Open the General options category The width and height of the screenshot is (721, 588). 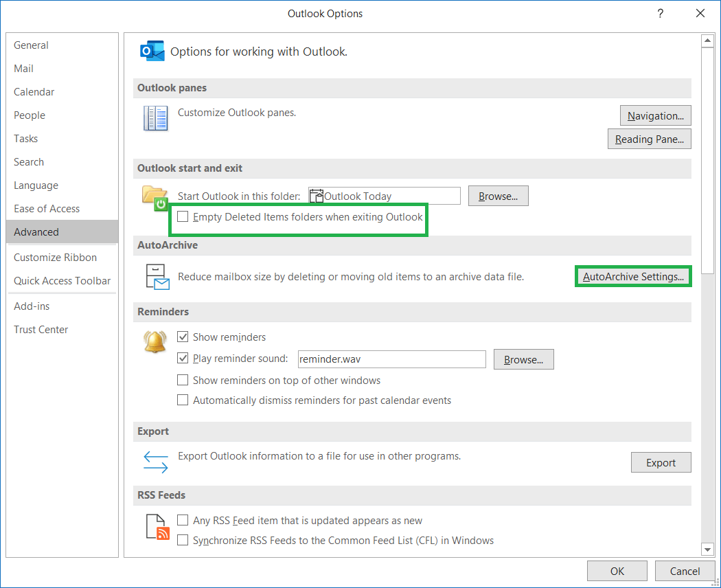[62, 45]
